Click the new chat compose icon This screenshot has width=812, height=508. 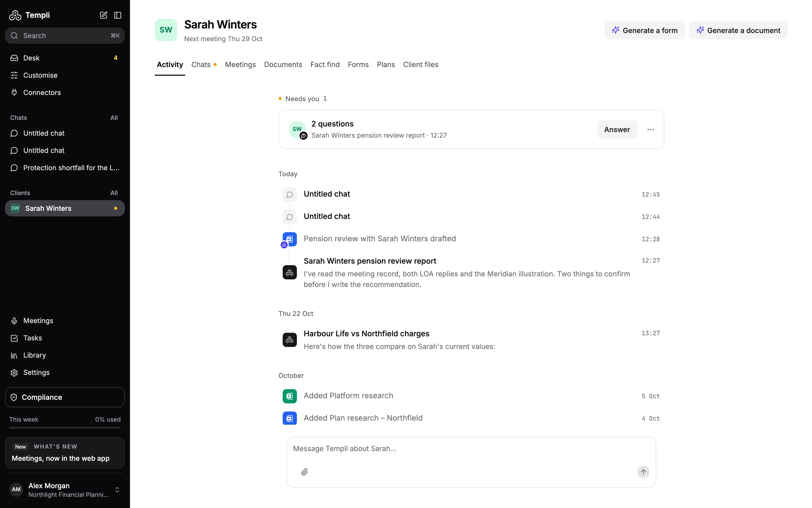pyautogui.click(x=103, y=15)
